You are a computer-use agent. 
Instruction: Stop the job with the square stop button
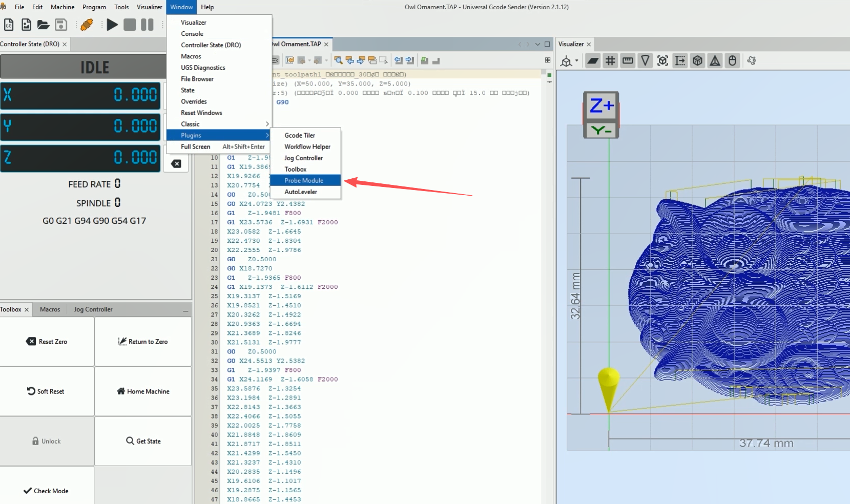[130, 25]
